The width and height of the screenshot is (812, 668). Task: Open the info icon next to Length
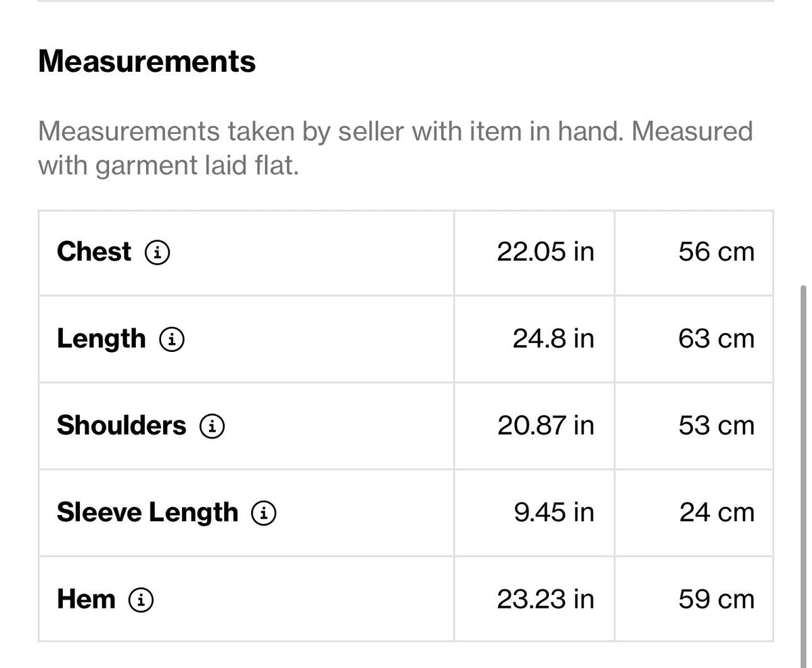[x=172, y=340]
